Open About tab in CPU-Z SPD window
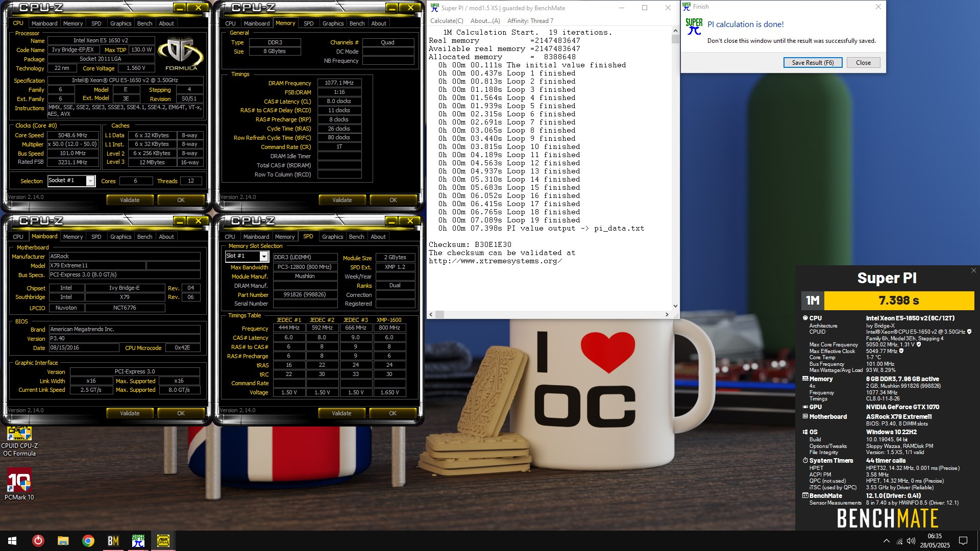This screenshot has width=980, height=551. [378, 237]
